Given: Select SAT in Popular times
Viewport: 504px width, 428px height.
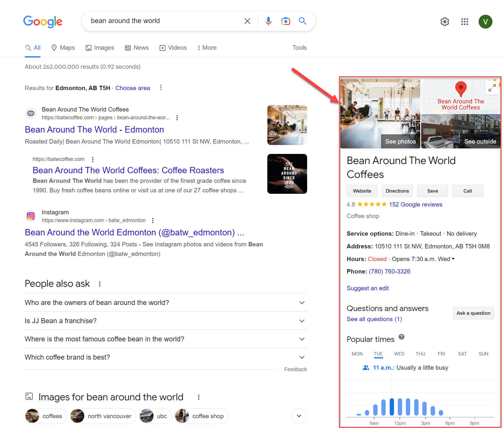Looking at the screenshot, I should point(462,354).
